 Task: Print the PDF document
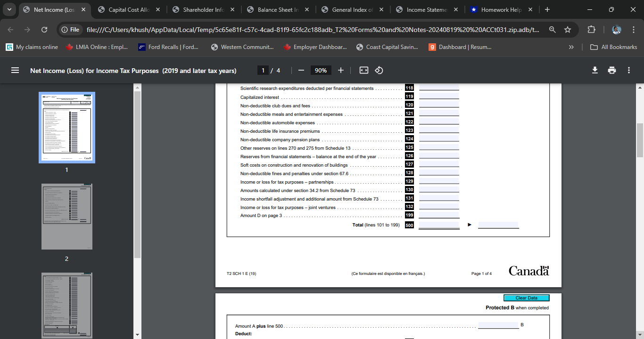pos(612,70)
